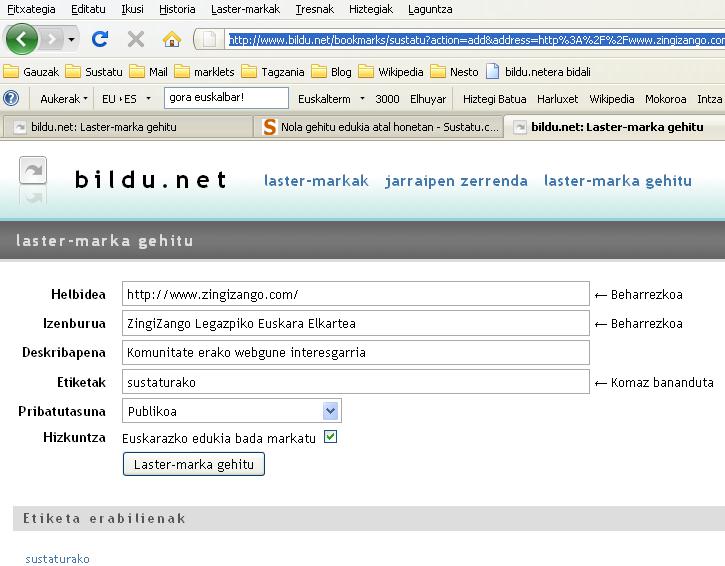Click the Mokoroa toolbar button
Viewport: 725px width, 566px height.
665,98
